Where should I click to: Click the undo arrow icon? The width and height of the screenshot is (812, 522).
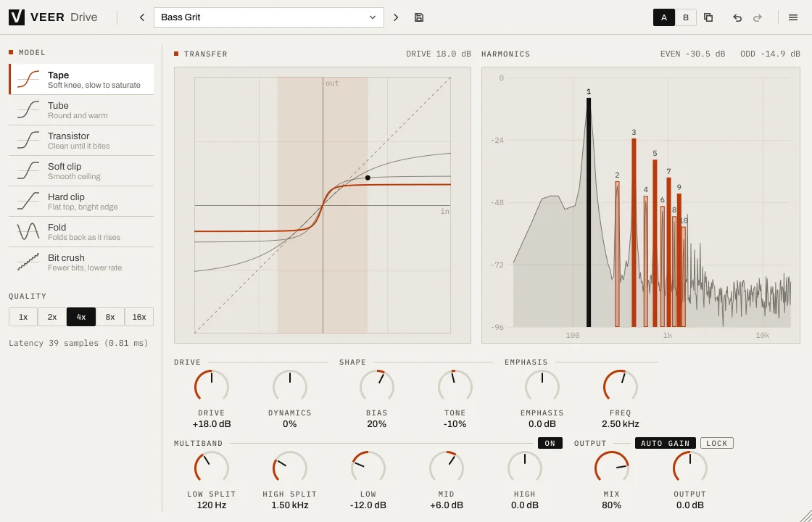coord(737,17)
